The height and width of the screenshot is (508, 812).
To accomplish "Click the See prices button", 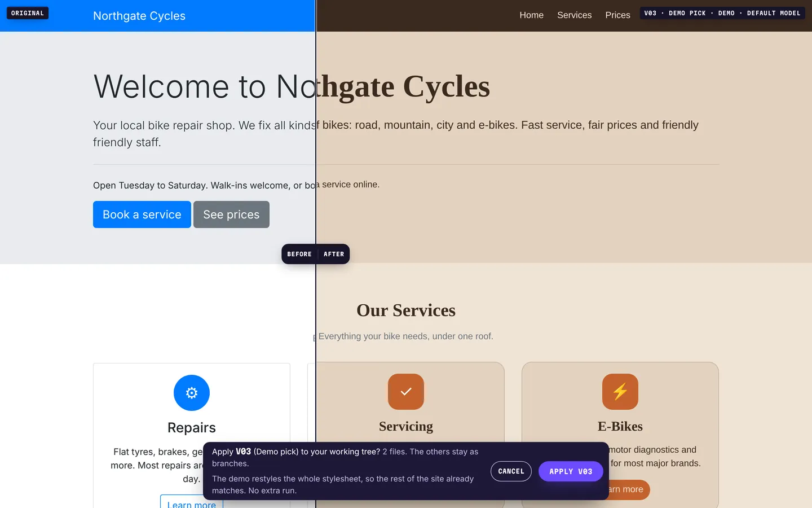I will tap(231, 214).
